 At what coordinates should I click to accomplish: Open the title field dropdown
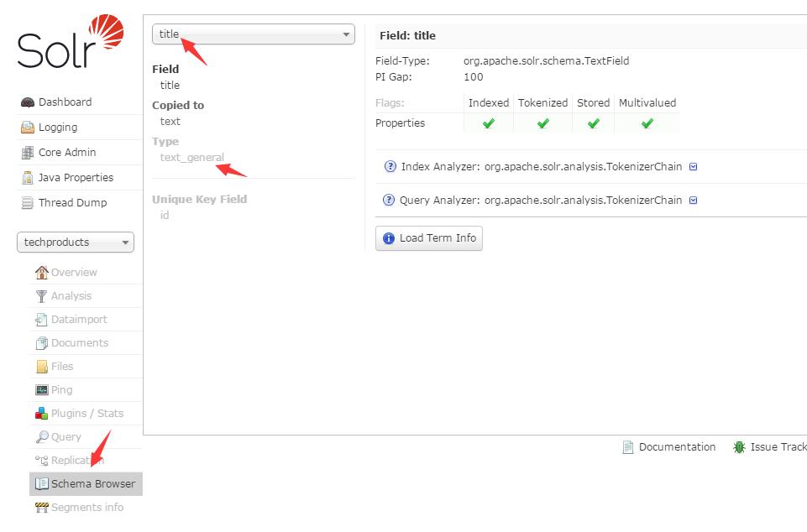click(x=254, y=34)
